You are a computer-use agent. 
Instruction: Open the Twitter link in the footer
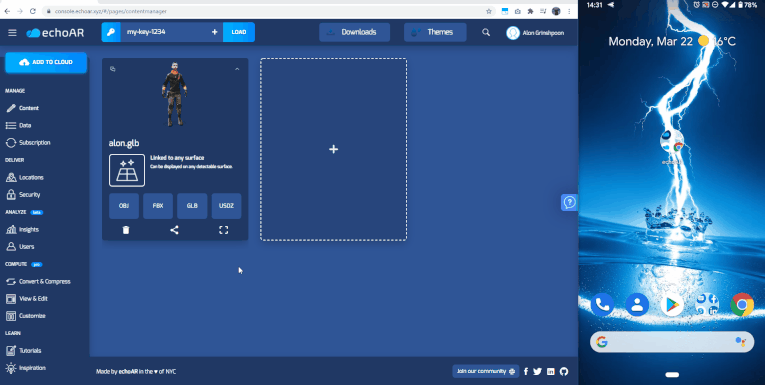[538, 371]
